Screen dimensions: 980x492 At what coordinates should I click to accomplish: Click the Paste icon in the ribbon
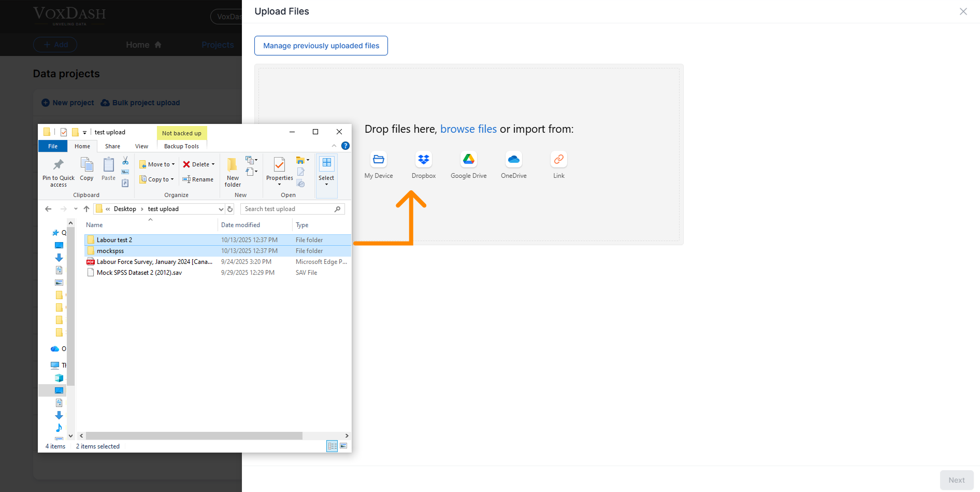(108, 170)
